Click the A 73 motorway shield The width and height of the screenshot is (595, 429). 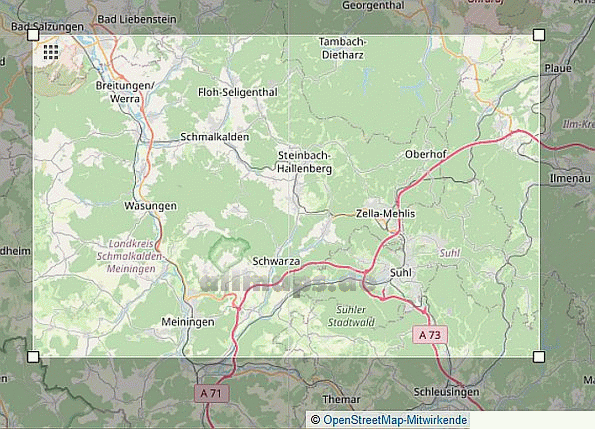point(430,335)
